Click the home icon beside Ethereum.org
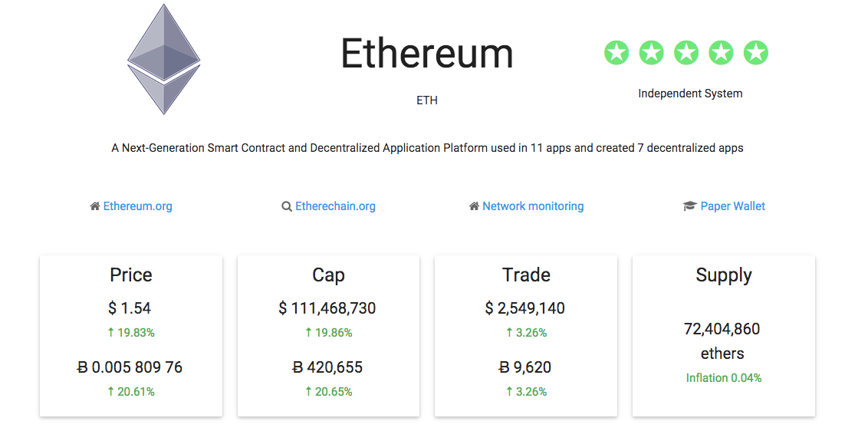This screenshot has width=868, height=431. click(94, 206)
